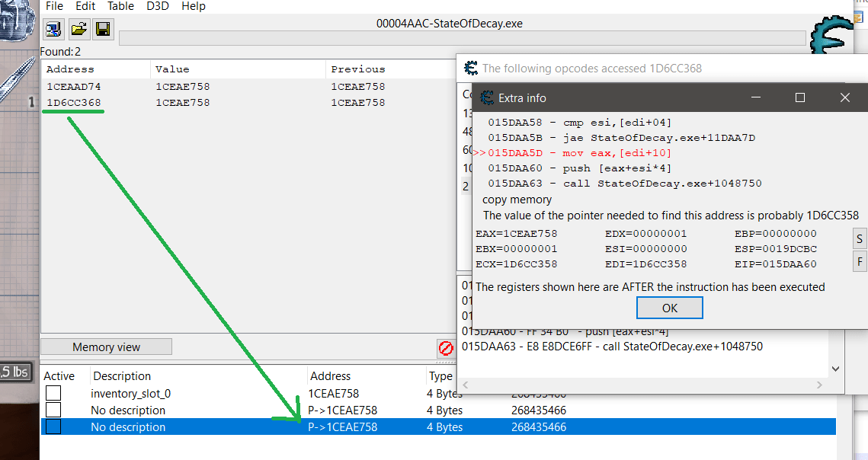Click the Cheat Engine logo icon
Screen dimensions: 868x460
(831, 36)
